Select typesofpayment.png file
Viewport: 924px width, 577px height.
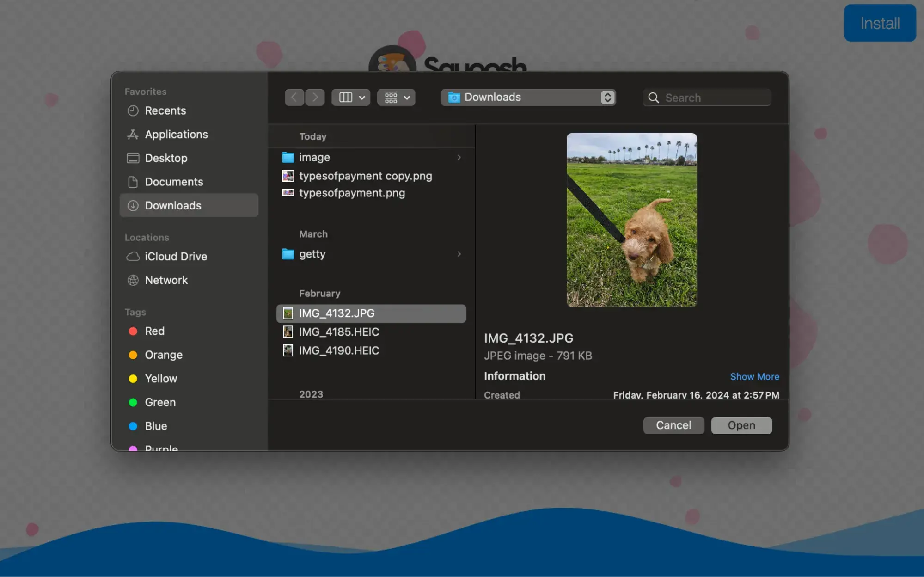click(371, 193)
